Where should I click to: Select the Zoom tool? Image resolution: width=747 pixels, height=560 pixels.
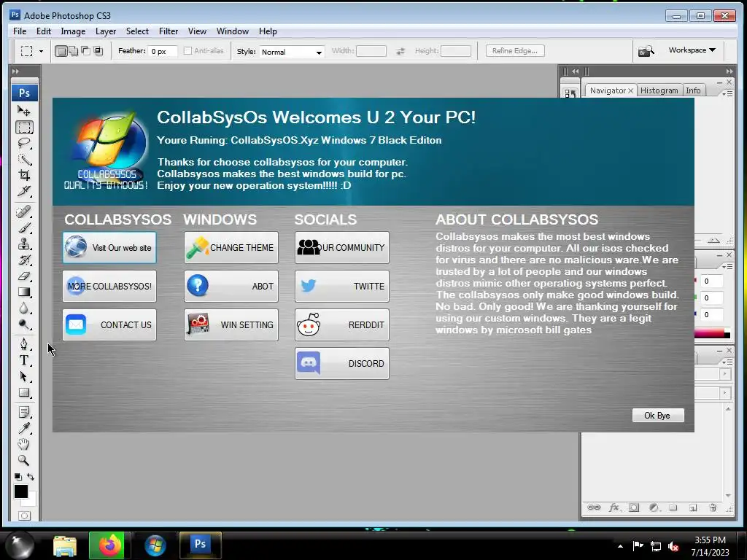(x=24, y=461)
